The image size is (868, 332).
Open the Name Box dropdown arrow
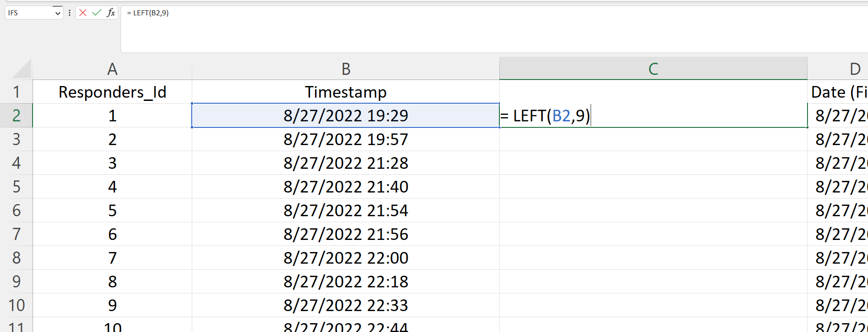tap(58, 13)
